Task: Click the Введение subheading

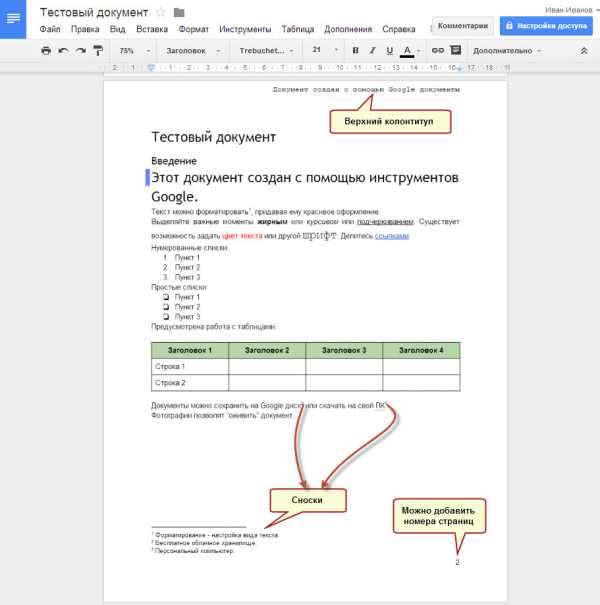Action: [174, 161]
